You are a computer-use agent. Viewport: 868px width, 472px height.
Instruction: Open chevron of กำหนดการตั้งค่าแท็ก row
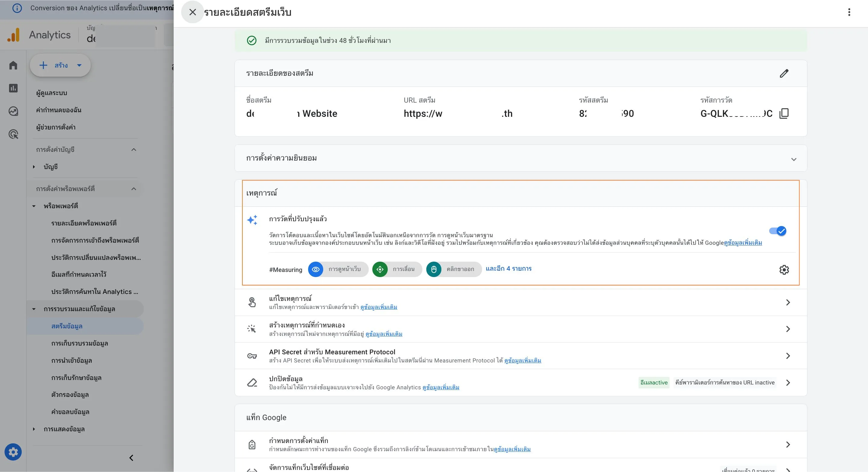pyautogui.click(x=788, y=445)
